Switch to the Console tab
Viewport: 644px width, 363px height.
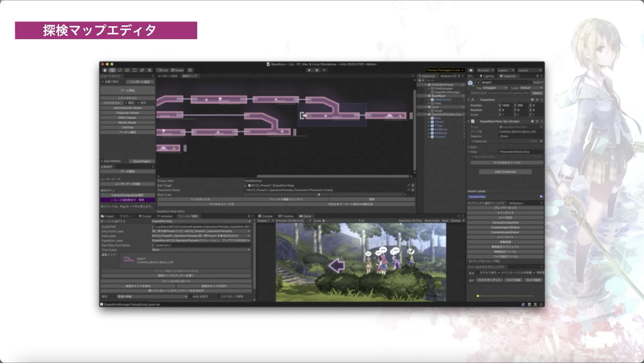tap(265, 216)
